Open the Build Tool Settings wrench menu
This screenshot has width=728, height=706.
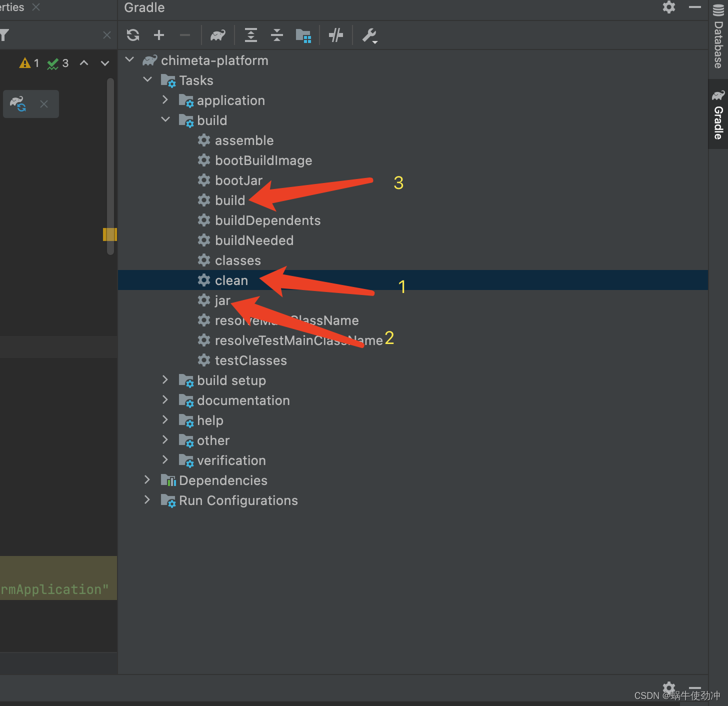click(369, 35)
